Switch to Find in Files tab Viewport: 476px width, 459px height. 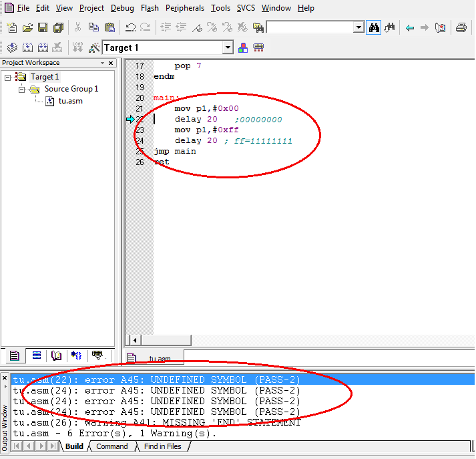(162, 446)
